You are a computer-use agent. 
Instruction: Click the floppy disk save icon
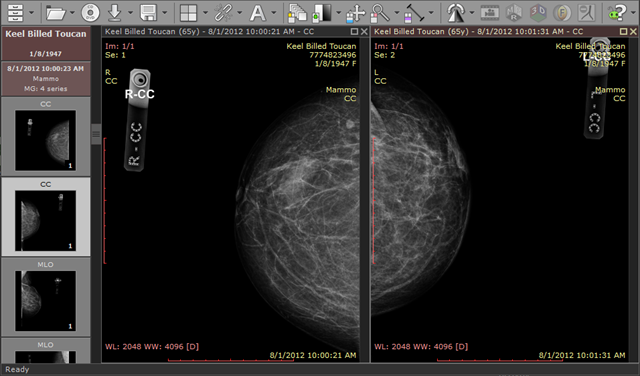[x=148, y=13]
